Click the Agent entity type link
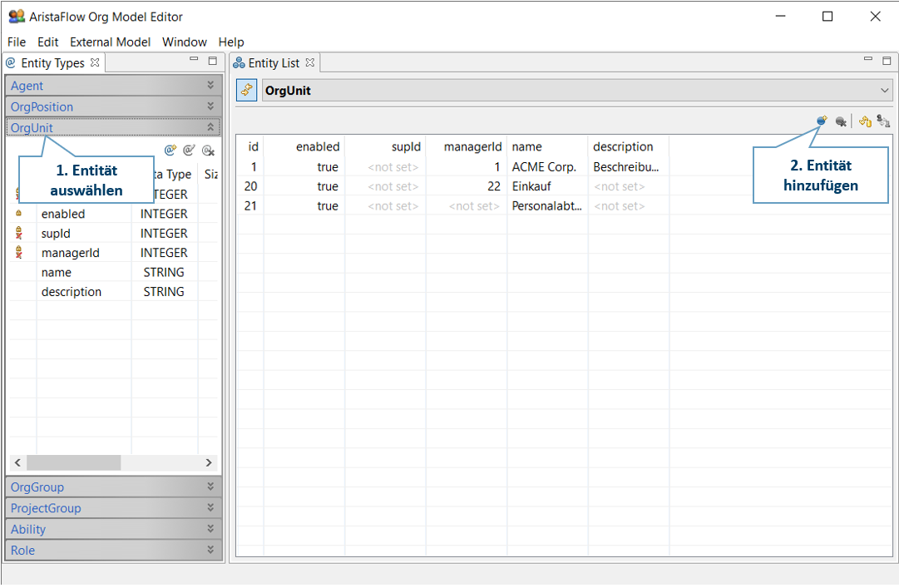 coord(27,86)
